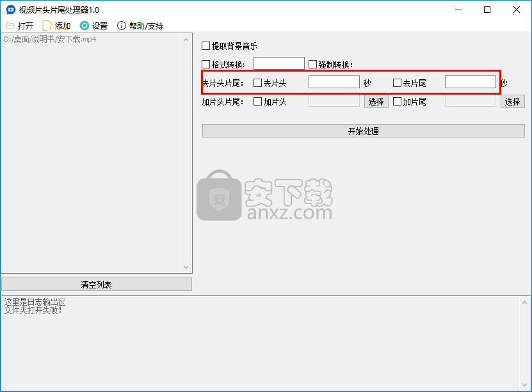Close the 视频片头片尾处理器 window
The width and height of the screenshot is (532, 392).
click(x=517, y=10)
